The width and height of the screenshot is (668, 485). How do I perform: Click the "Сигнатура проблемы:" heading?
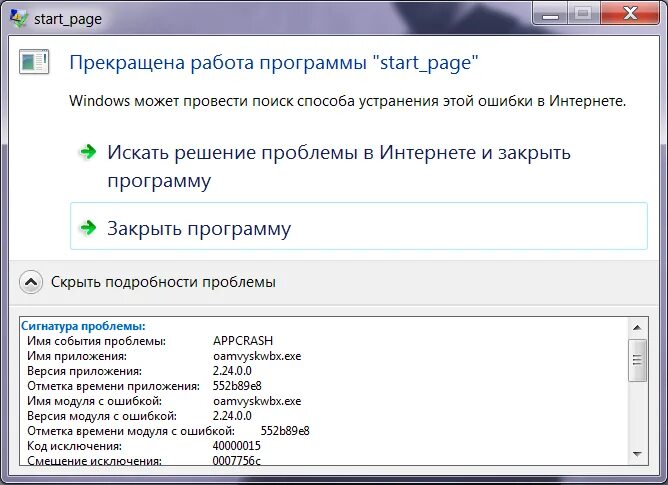[x=84, y=326]
